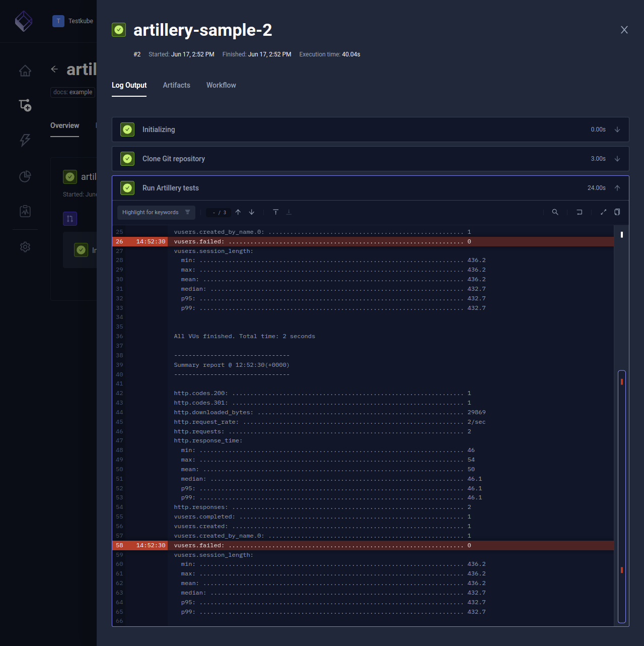This screenshot has height=646, width=644.
Task: Collapse the Run Artillery tests step
Action: tap(617, 188)
